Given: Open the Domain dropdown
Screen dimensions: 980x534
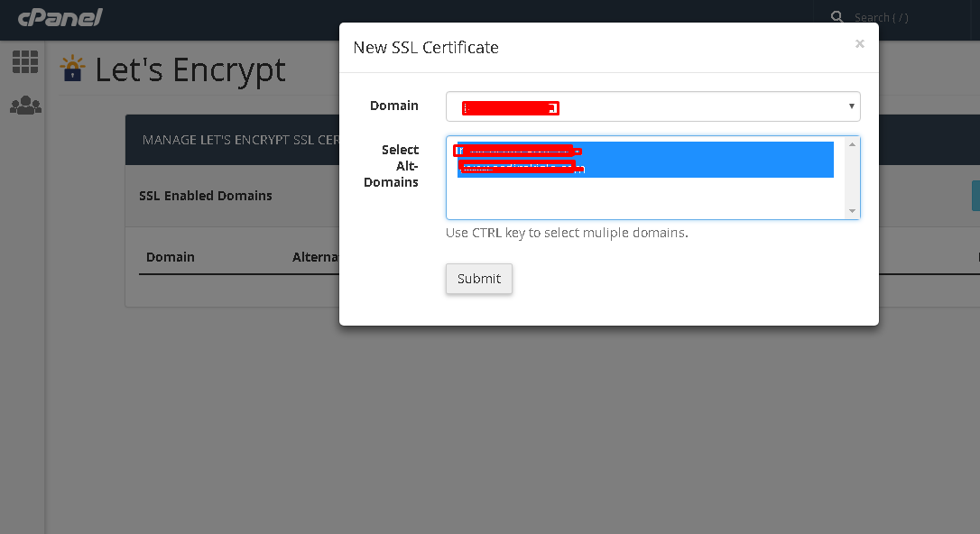Looking at the screenshot, I should click(x=653, y=106).
